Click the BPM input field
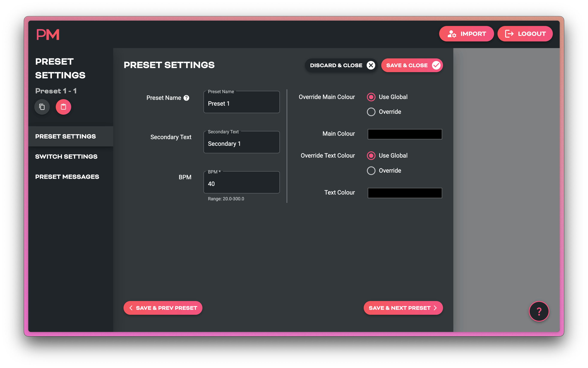This screenshot has height=368, width=588. pyautogui.click(x=241, y=184)
